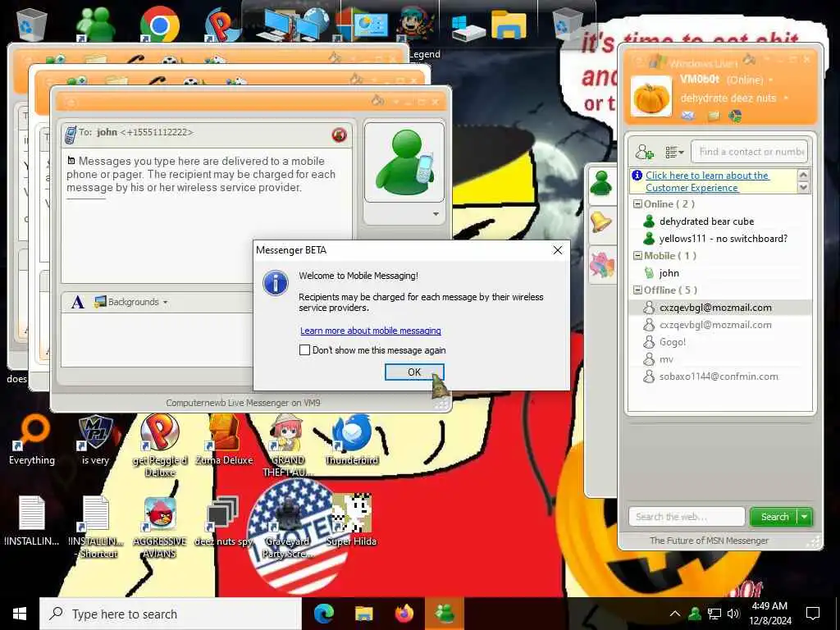This screenshot has height=630, width=840.
Task: Select offline contact sobaxo1144@confmin.com
Action: 719,376
